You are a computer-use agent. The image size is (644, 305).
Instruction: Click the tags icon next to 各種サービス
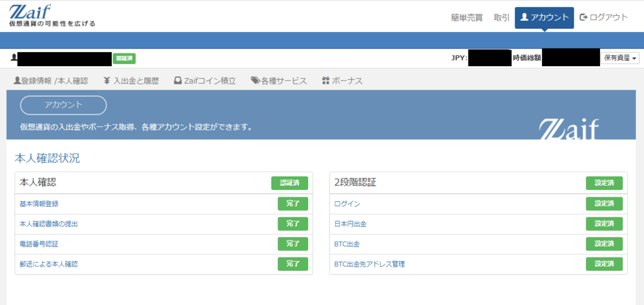tap(255, 80)
